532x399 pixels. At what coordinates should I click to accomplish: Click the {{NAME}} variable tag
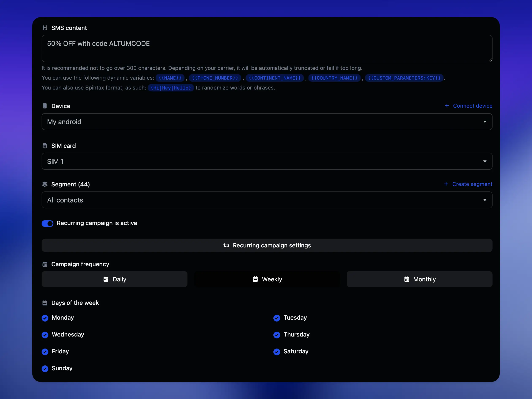click(170, 78)
